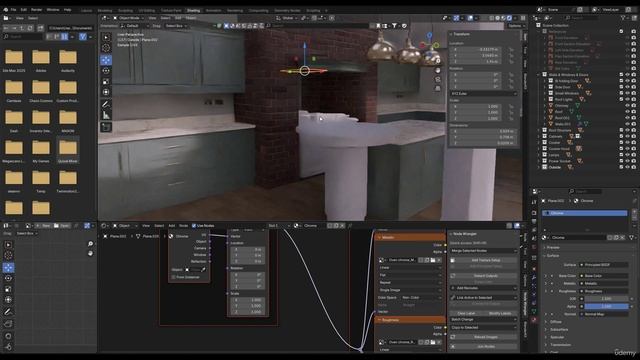Open the Copy to Selected dropdown
Viewport: 640px width, 360px height.
(x=484, y=327)
